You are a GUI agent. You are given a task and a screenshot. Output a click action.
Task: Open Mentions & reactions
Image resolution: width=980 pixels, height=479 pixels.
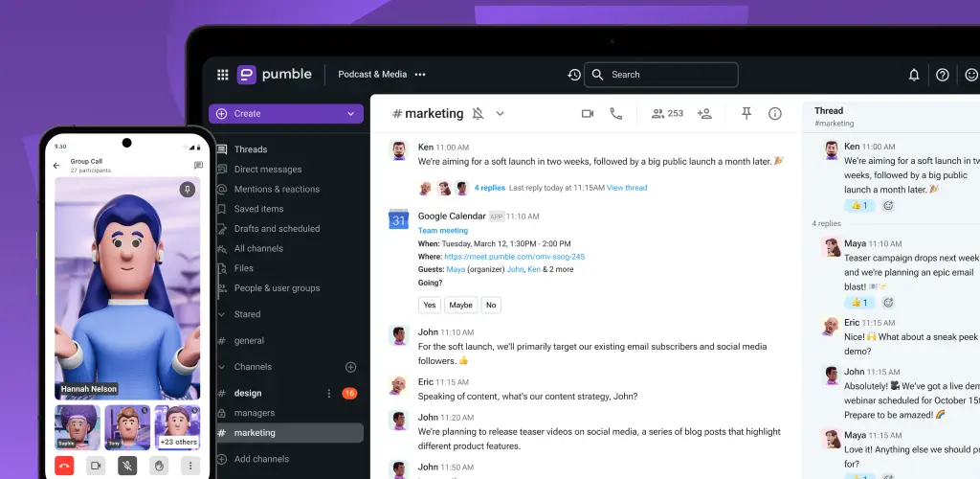(x=277, y=189)
